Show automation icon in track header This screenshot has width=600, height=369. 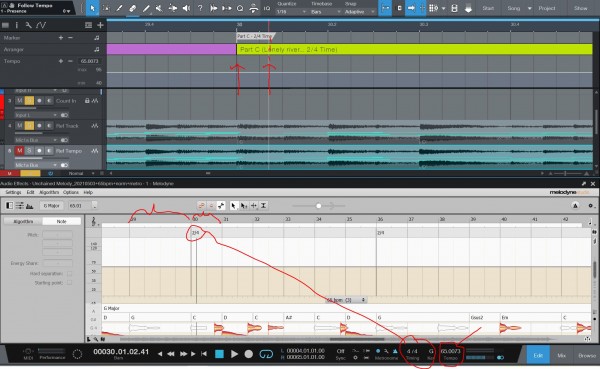[x=41, y=25]
